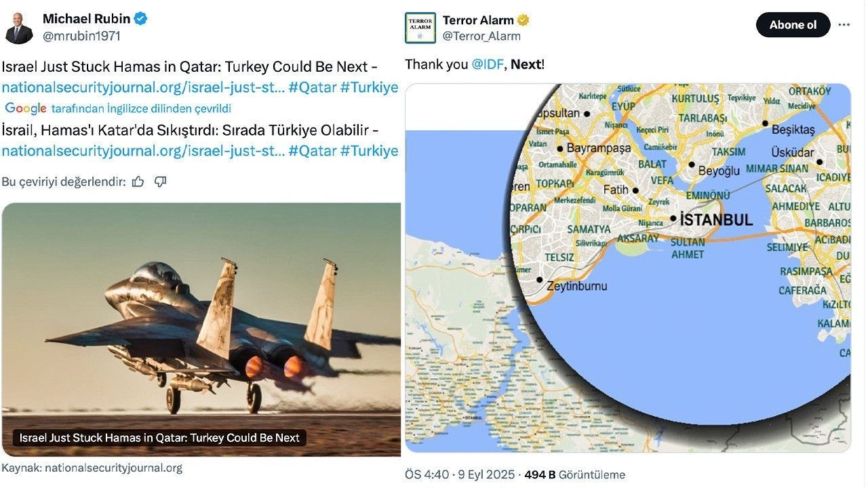This screenshot has height=488, width=868.
Task: Open the @Terror_Alarm handle
Action: click(481, 37)
